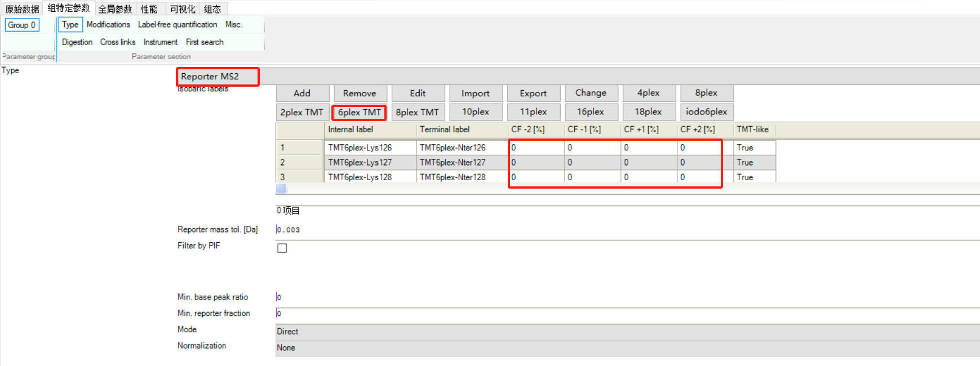Toggle the Filter by PIF checkbox
Viewport: 980px width, 366px height.
point(282,248)
